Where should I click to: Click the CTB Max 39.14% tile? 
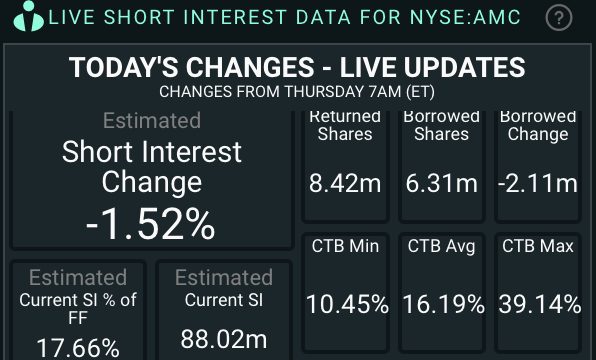538,293
